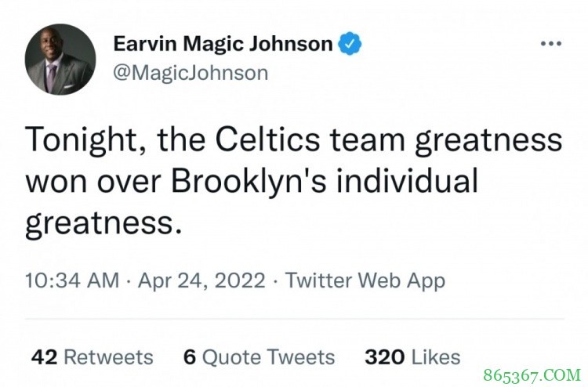Click the Earvin Magic Johnson display name
The height and width of the screenshot is (387, 588).
pyautogui.click(x=223, y=44)
